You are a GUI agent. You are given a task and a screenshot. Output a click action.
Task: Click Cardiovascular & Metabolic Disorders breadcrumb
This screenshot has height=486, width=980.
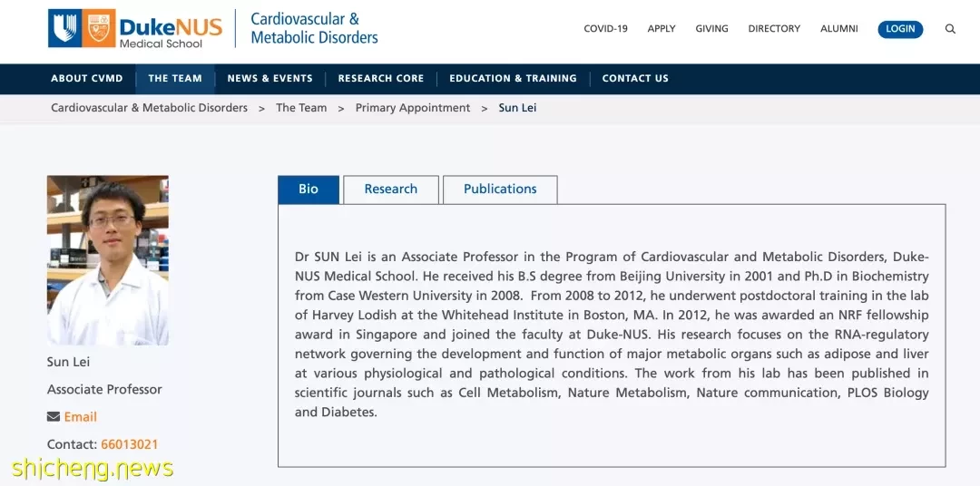click(150, 108)
